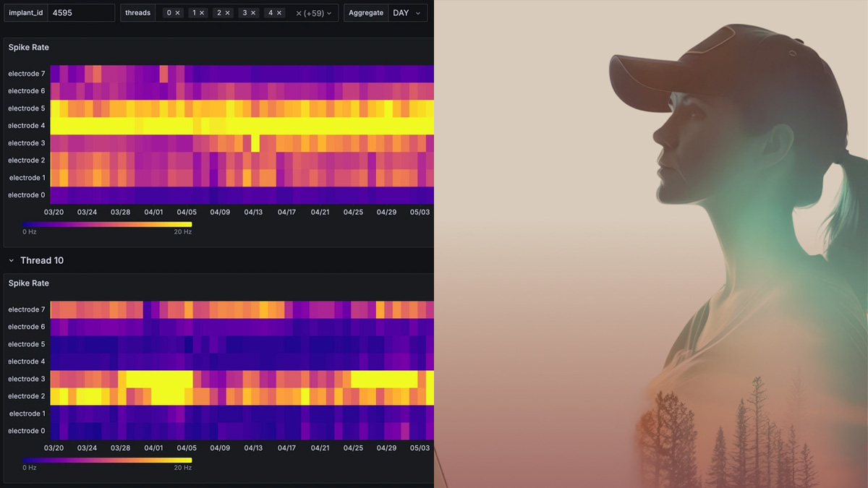
Task: Click the 04/01 date tick in first Spike Rate panel
Action: [x=153, y=213]
